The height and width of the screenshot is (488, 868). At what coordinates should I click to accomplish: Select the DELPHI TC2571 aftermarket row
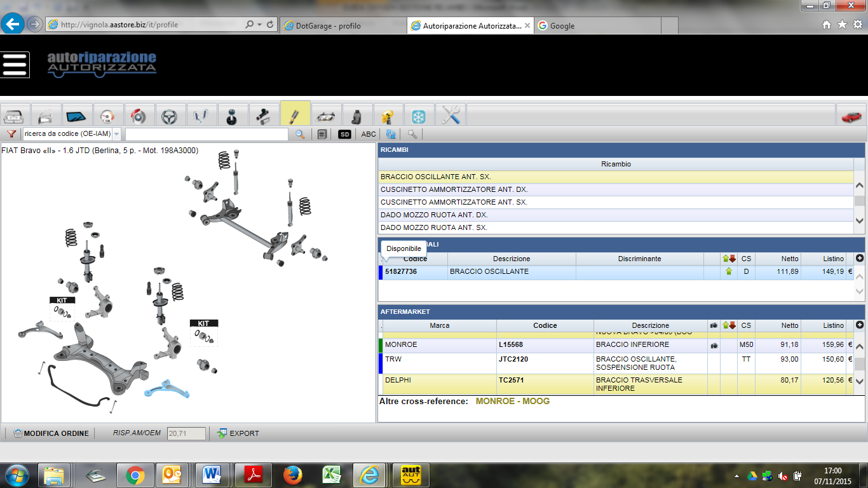coord(616,384)
